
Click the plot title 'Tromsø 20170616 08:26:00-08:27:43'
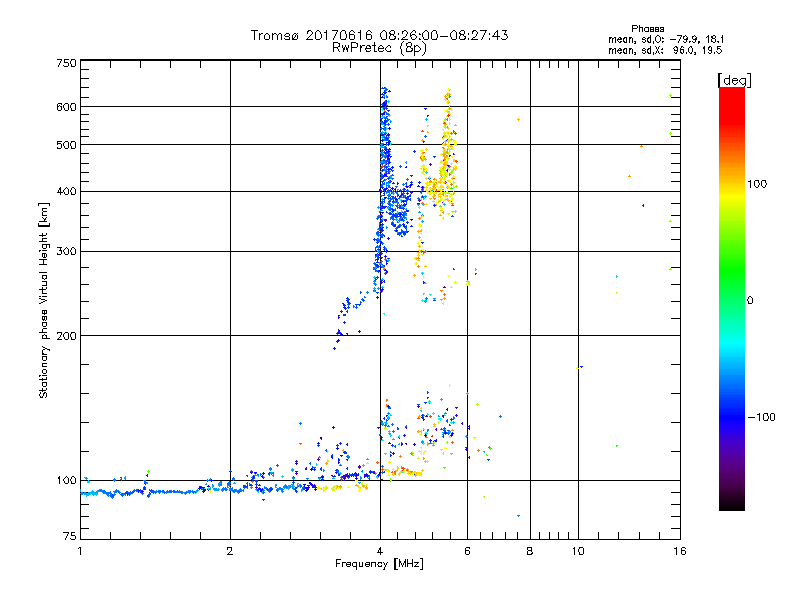click(x=380, y=35)
